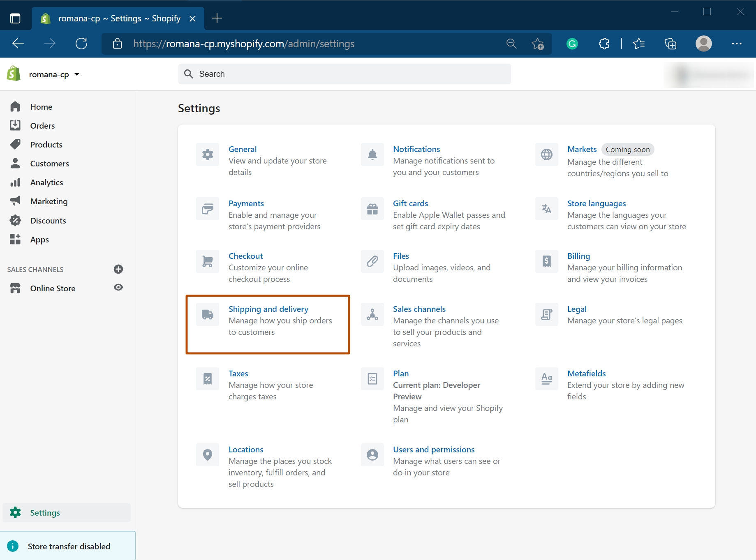Image resolution: width=756 pixels, height=560 pixels.
Task: Click the Sales channels network icon
Action: (372, 314)
